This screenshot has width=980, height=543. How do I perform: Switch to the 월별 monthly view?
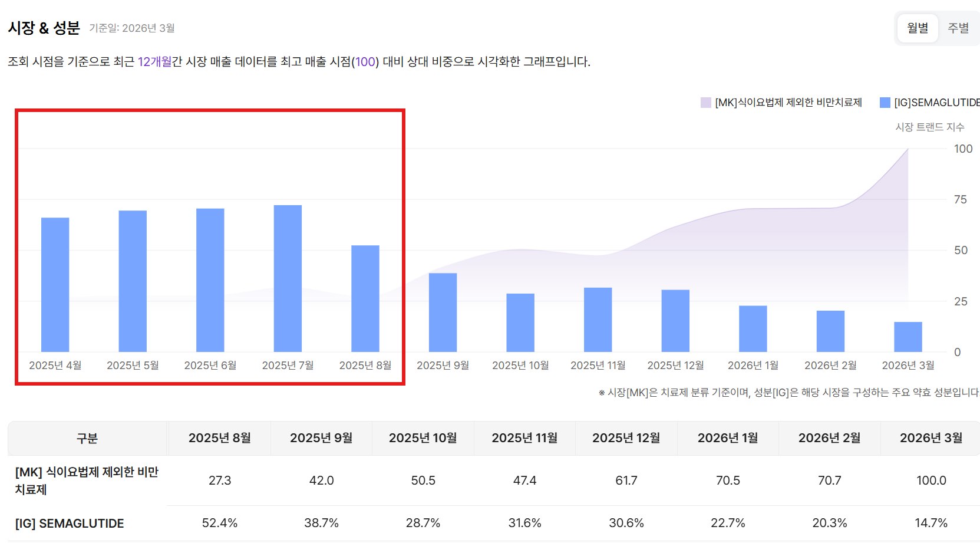917,28
